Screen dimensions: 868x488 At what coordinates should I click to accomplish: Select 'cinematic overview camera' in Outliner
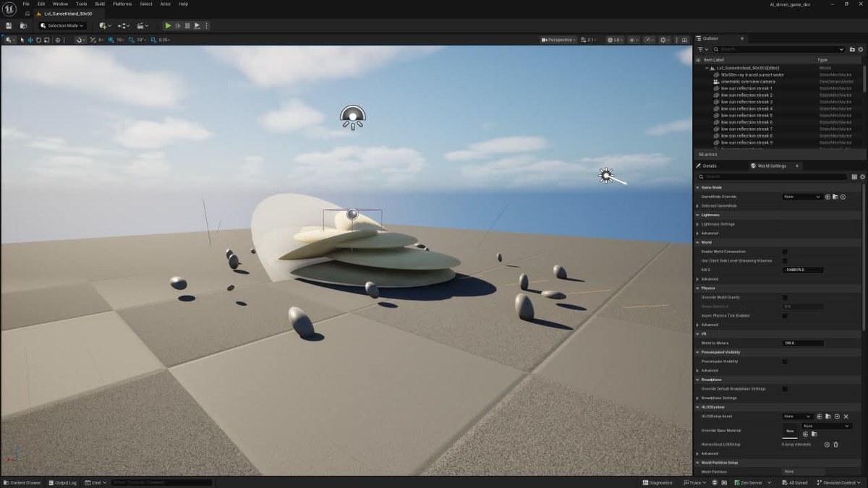click(x=748, y=82)
